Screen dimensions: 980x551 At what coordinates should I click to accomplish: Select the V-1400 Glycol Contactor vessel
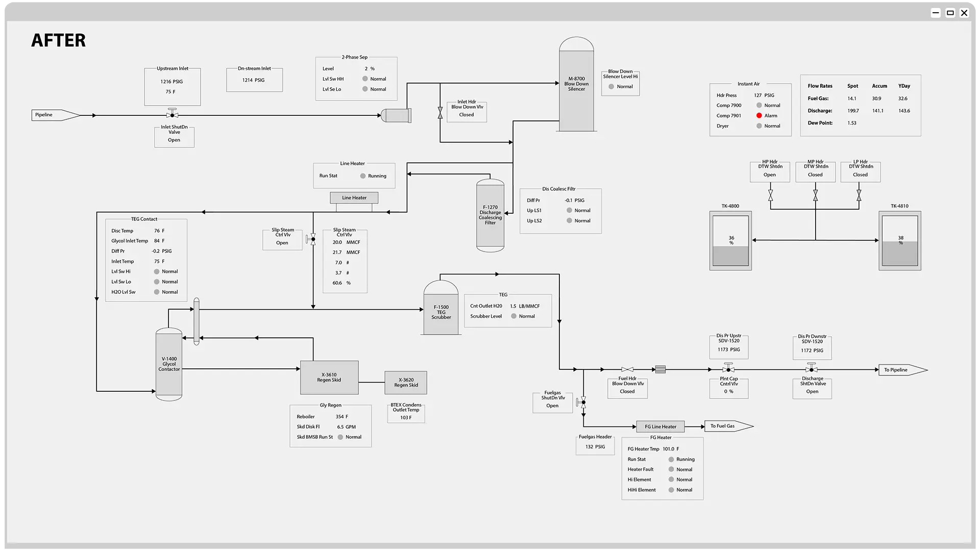point(169,364)
